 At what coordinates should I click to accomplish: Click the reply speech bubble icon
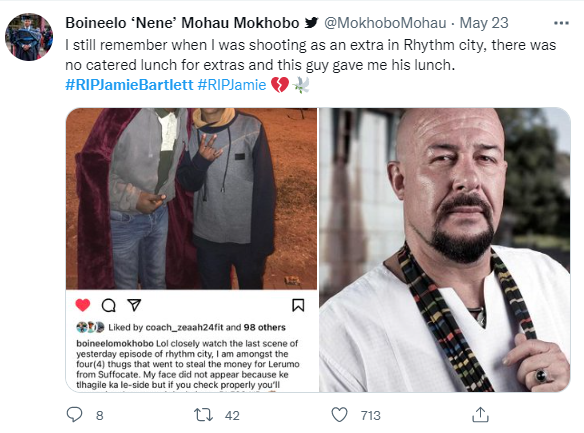click(x=74, y=414)
